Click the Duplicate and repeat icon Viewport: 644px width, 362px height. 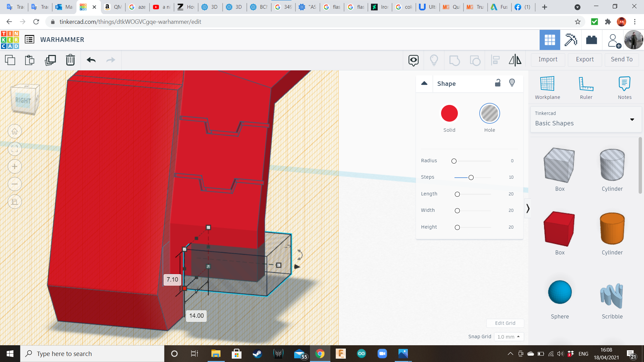[50, 60]
